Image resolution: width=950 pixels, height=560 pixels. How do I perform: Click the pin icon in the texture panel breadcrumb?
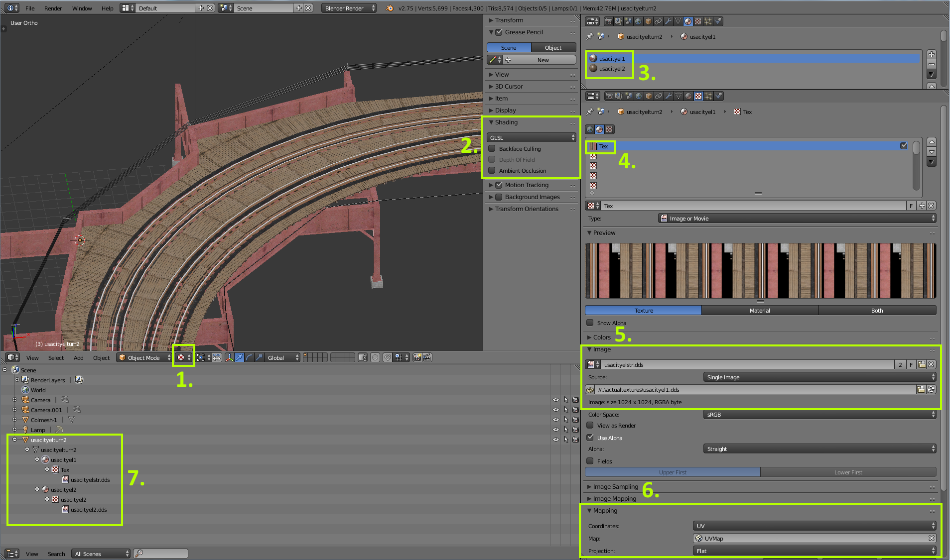point(590,112)
